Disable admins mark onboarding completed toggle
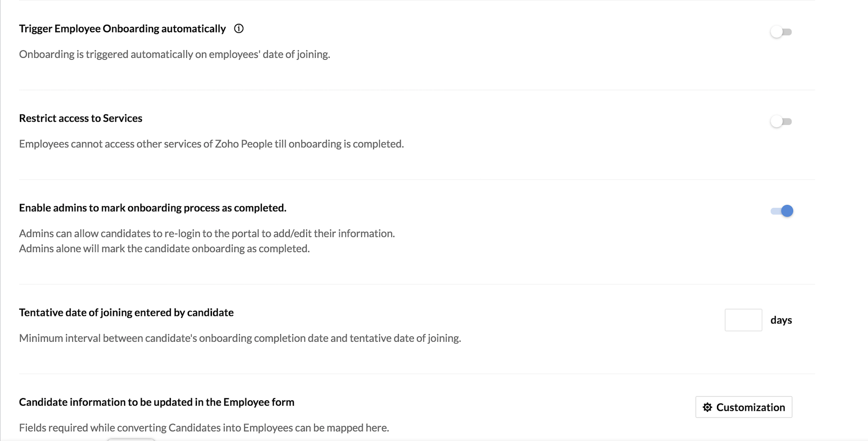The image size is (868, 441). pyautogui.click(x=782, y=211)
